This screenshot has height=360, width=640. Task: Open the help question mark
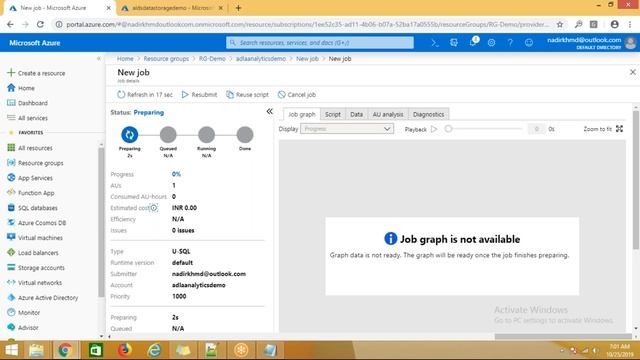tap(510, 42)
